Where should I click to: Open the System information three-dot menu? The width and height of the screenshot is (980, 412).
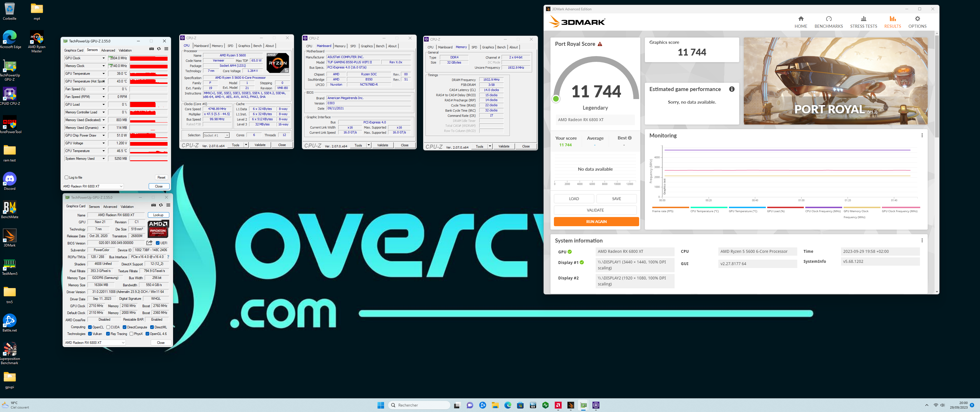pyautogui.click(x=922, y=240)
